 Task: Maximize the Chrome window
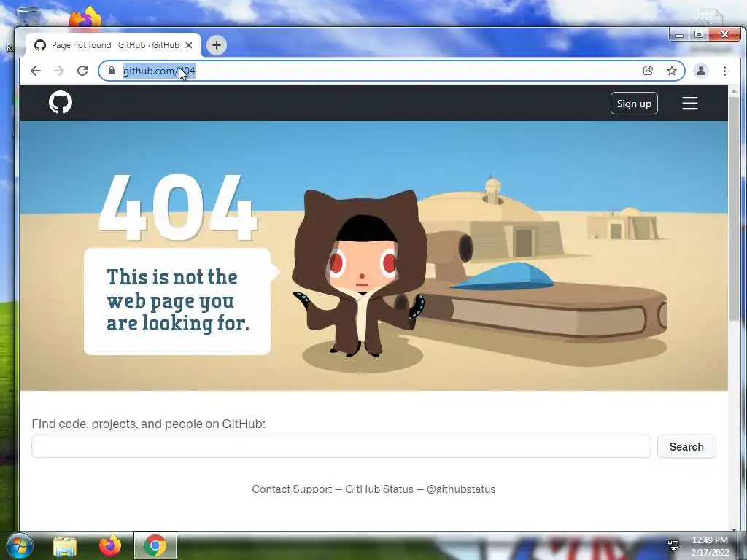699,35
